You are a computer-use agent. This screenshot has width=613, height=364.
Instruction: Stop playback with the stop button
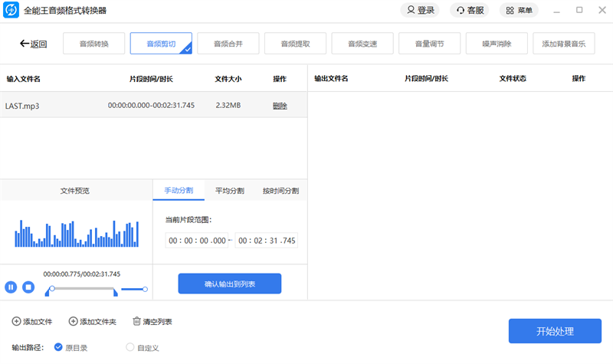[28, 287]
